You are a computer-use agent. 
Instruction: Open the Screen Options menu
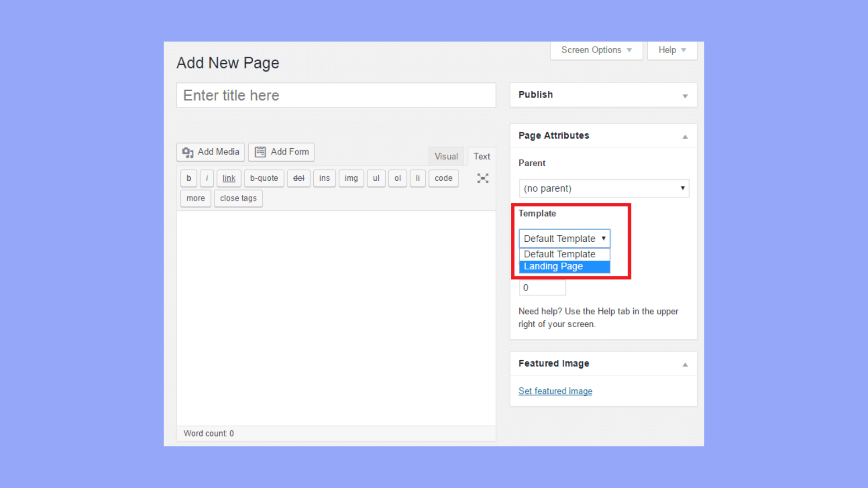coord(596,50)
